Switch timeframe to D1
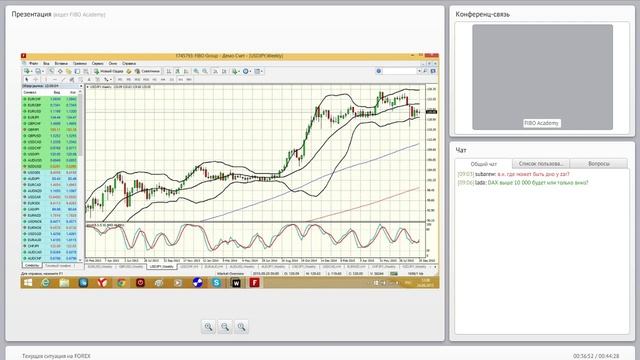Image resolution: width=640 pixels, height=360 pixels. pyautogui.click(x=171, y=80)
